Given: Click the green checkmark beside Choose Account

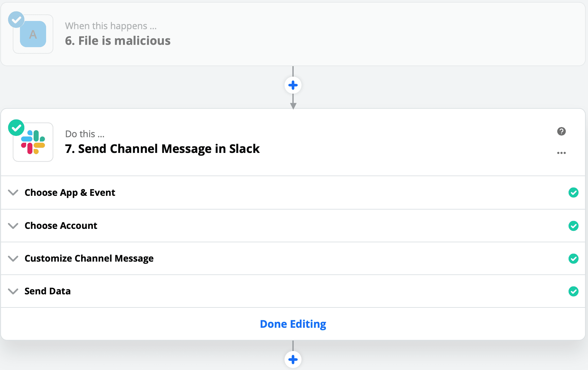Looking at the screenshot, I should coord(574,226).
